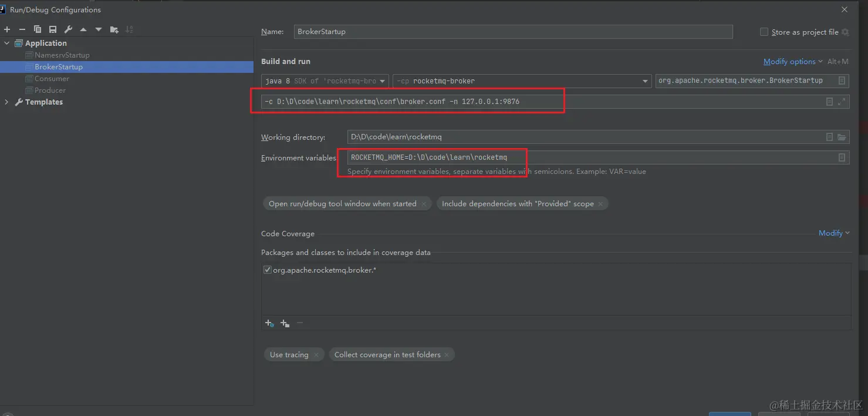The height and width of the screenshot is (416, 868).
Task: Open class browser icon in main class field
Action: (842, 80)
